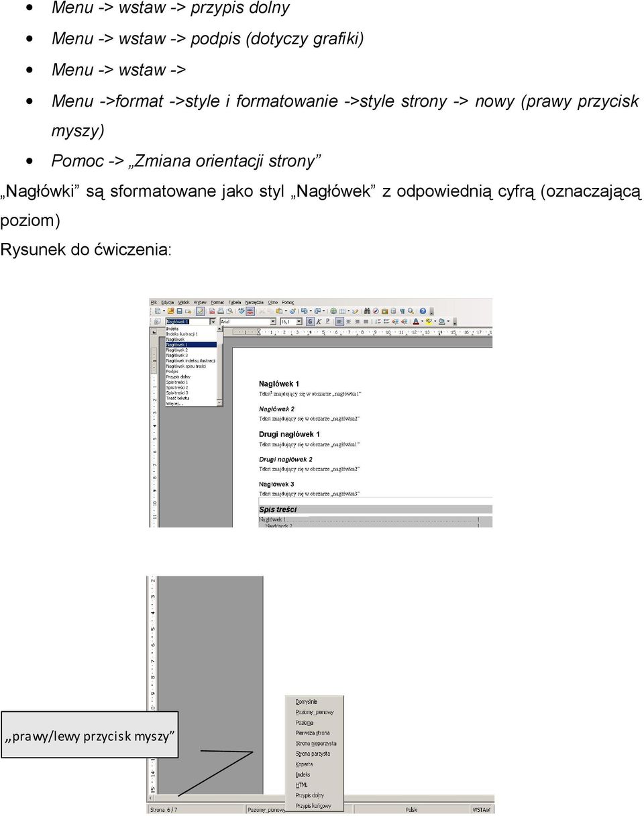Viewport: 644px width, 816px height.
Task: Toggle Justified alignment
Action: [366, 322]
